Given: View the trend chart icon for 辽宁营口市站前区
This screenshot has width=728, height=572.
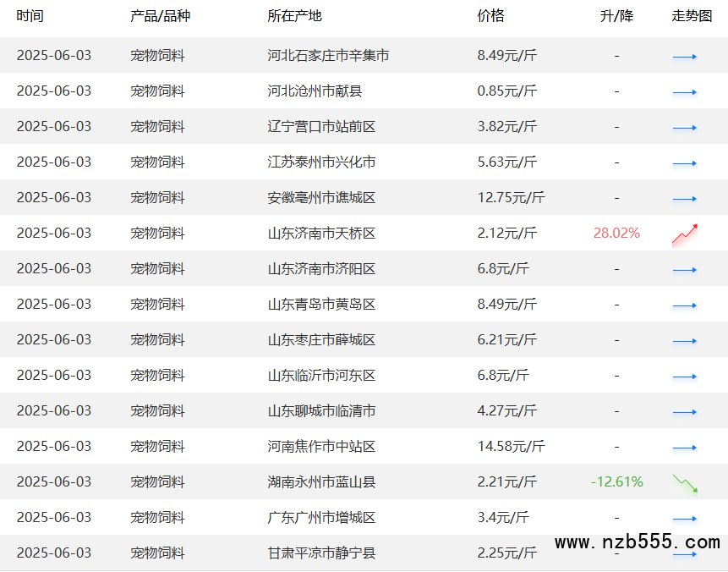Looking at the screenshot, I should [x=685, y=128].
